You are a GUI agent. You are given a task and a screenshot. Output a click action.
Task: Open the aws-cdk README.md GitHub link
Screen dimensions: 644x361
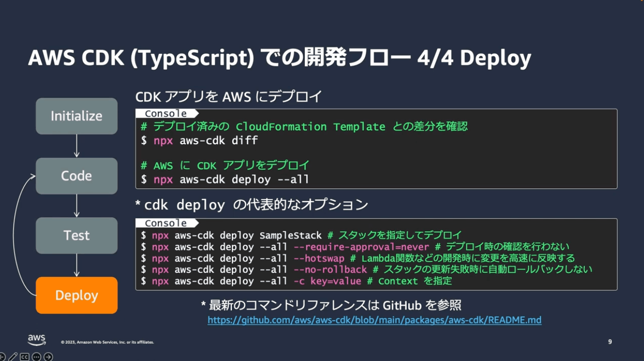tap(374, 320)
